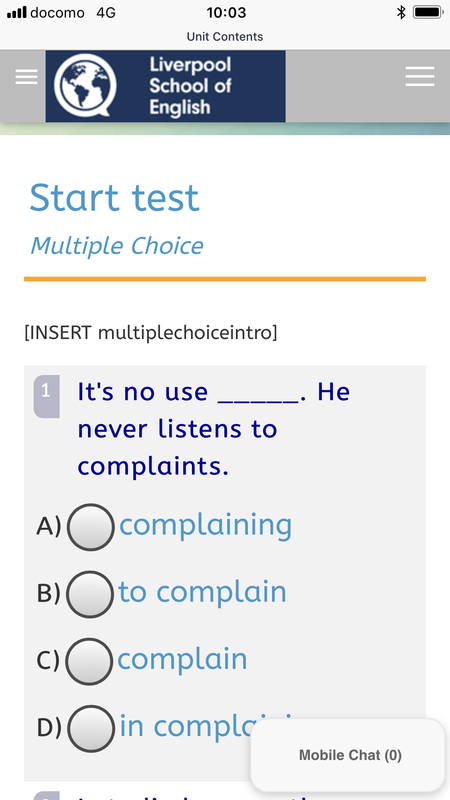
Task: Tap the Bluetooth icon in status bar
Action: [x=401, y=12]
